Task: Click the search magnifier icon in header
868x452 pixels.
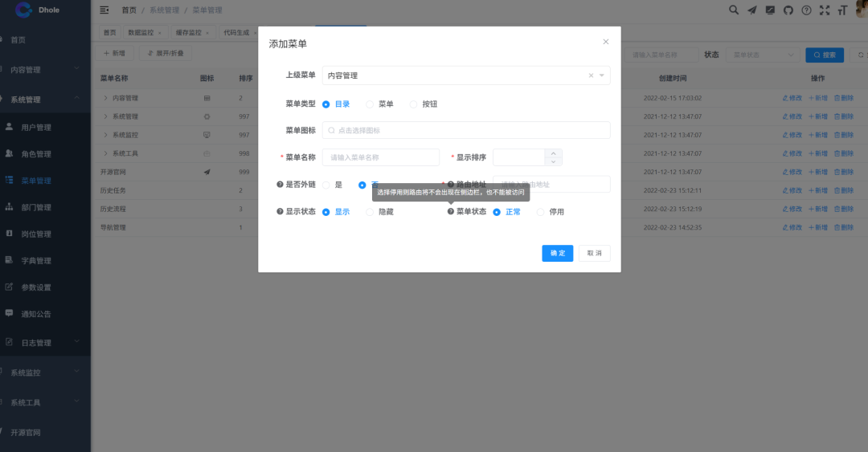Action: (734, 10)
